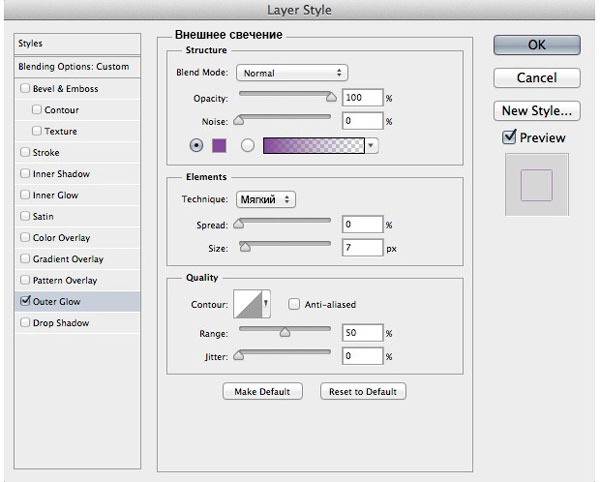Open the Contour curve thumbnail picker
The image size is (600, 482).
coord(248,304)
